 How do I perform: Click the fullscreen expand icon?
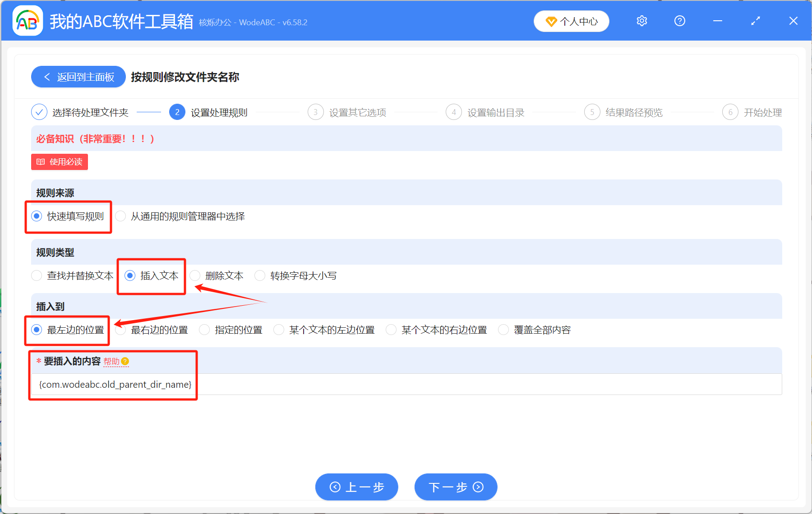click(755, 21)
